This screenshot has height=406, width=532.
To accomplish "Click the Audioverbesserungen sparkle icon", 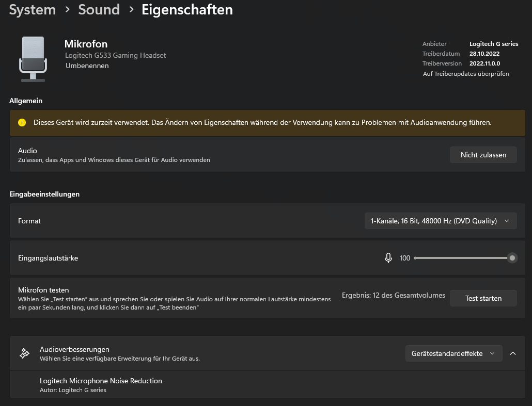I will [24, 353].
